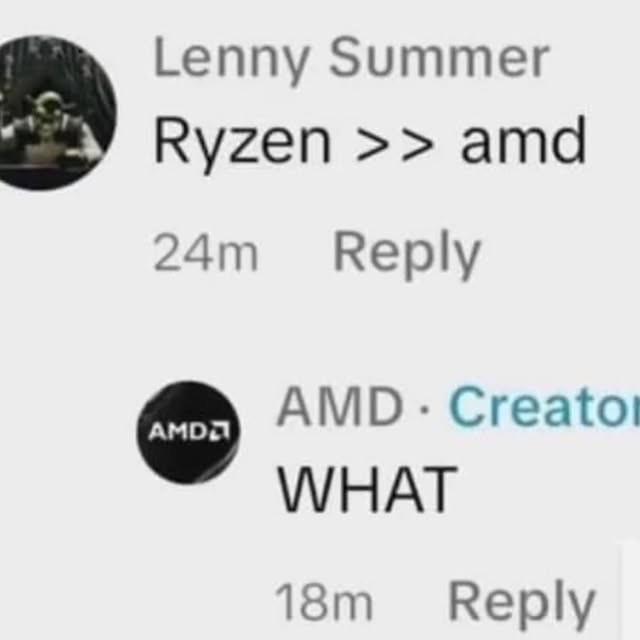Click the 24m timestamp
This screenshot has width=640, height=640.
(206, 254)
